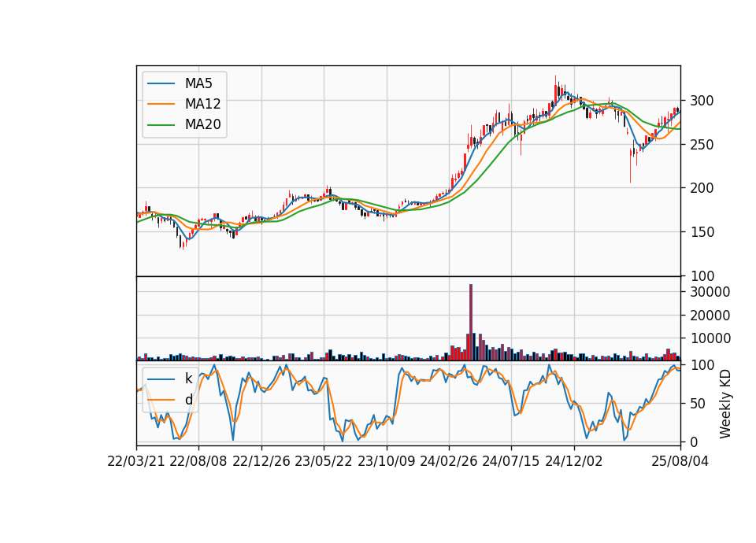Click the tallest volume spike bar
The height and width of the screenshot is (543, 756).
[471, 323]
